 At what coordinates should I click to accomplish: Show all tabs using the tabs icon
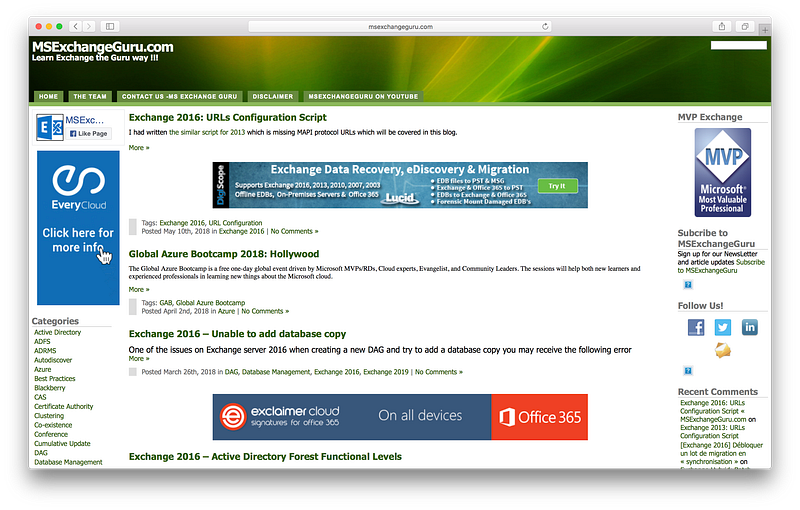(x=745, y=26)
